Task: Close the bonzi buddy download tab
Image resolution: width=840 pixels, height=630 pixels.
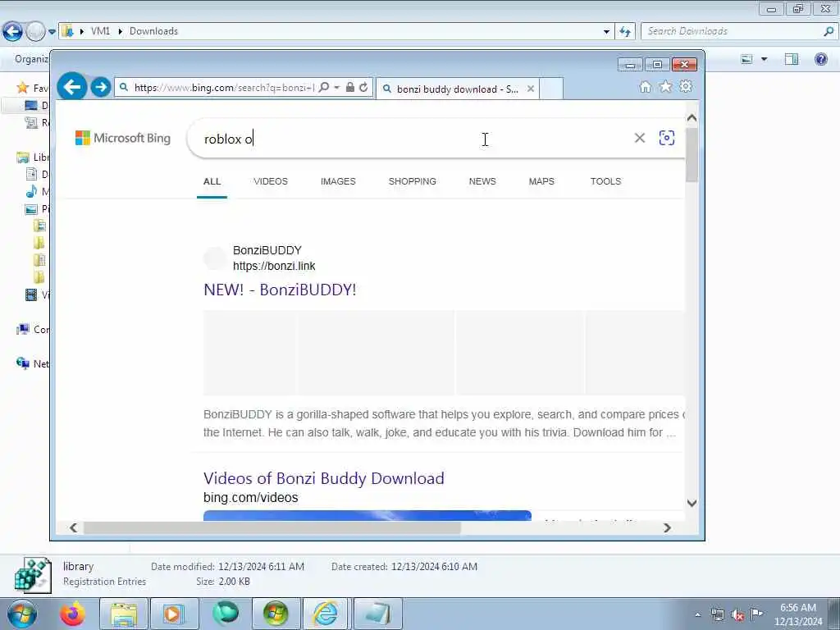Action: click(x=531, y=89)
